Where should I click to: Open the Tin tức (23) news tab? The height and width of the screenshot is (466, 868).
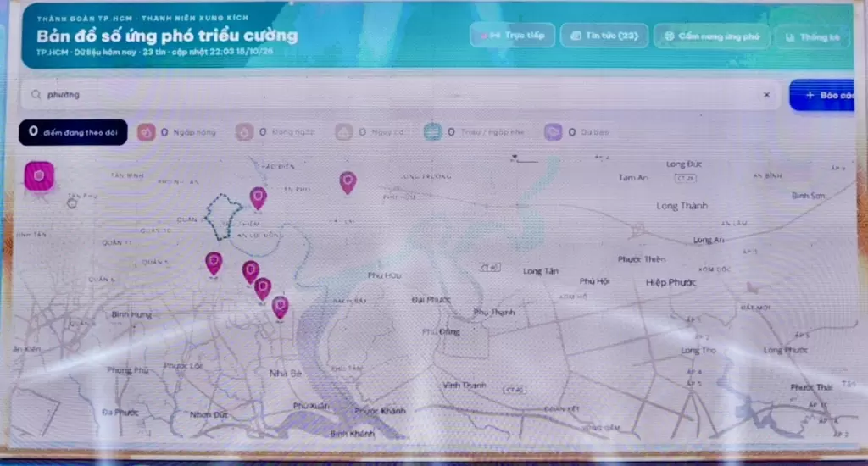(x=604, y=36)
